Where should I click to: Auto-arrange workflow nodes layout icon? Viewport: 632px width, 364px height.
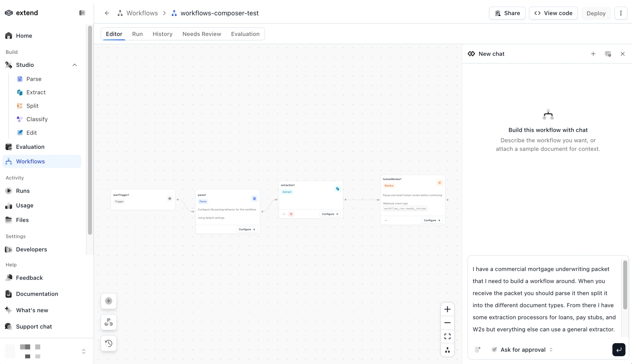tap(447, 350)
